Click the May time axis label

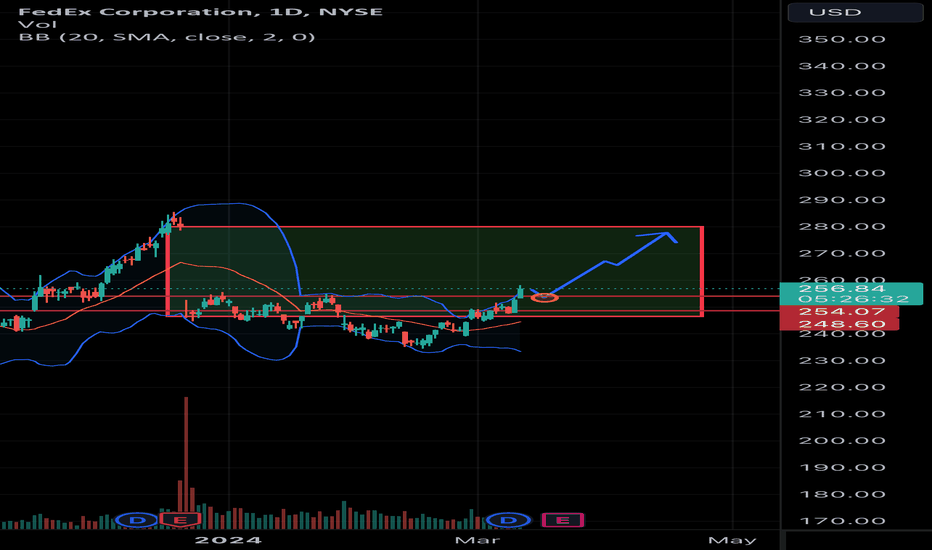[x=732, y=540]
